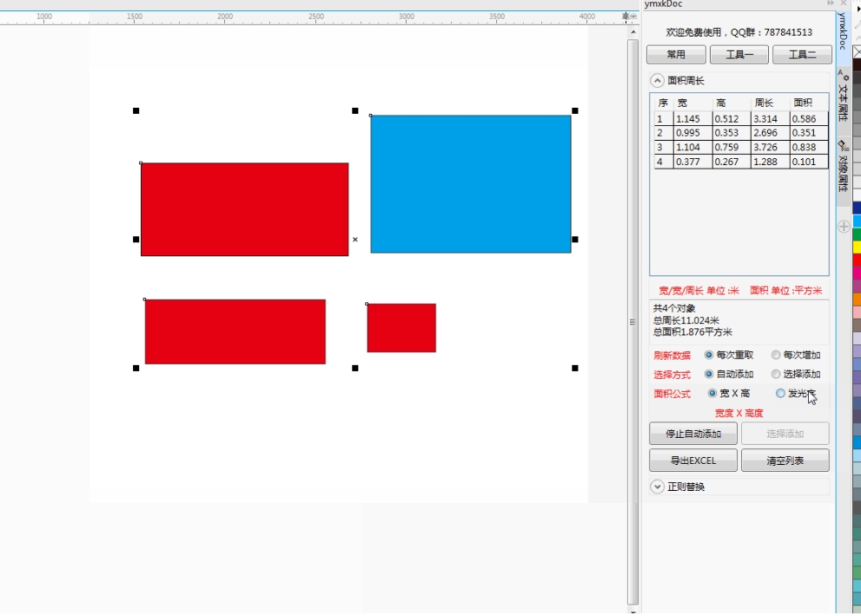This screenshot has width=861, height=616.
Task: Open the 对象属性 docker tab
Action: pos(843,165)
